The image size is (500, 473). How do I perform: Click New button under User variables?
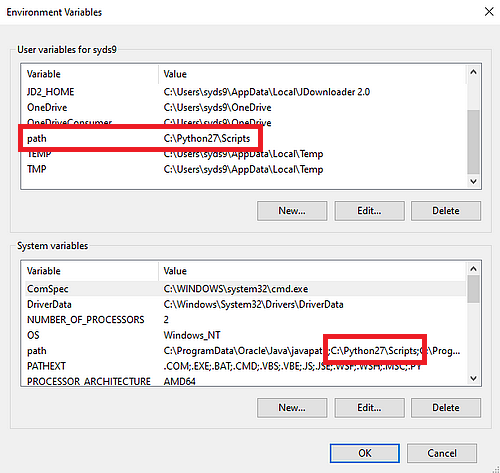(292, 211)
